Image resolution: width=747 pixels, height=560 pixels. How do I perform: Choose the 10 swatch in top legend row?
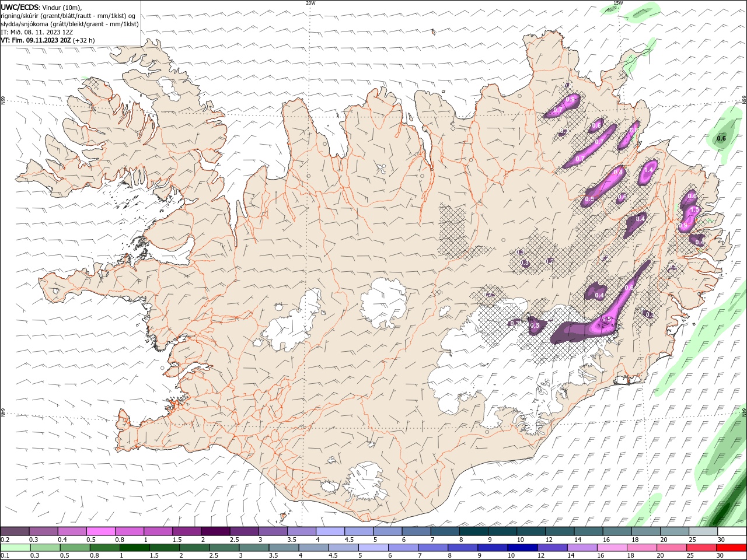[x=530, y=531]
